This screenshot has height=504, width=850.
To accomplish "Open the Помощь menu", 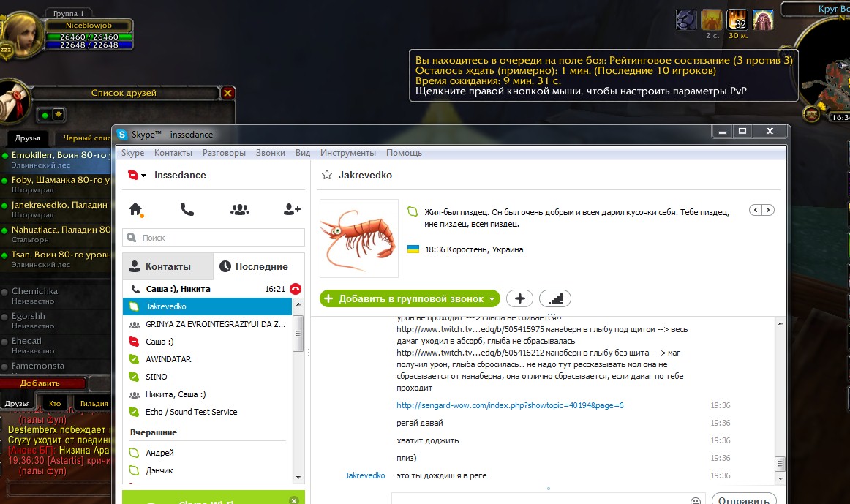I will tap(404, 153).
